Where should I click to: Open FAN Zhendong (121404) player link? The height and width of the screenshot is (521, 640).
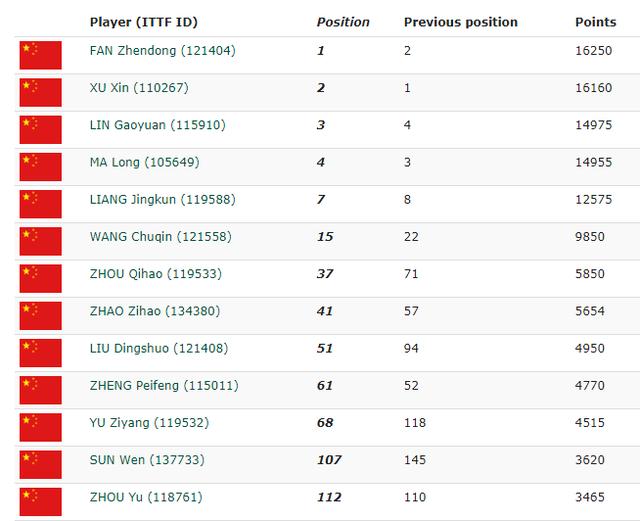[x=162, y=51]
